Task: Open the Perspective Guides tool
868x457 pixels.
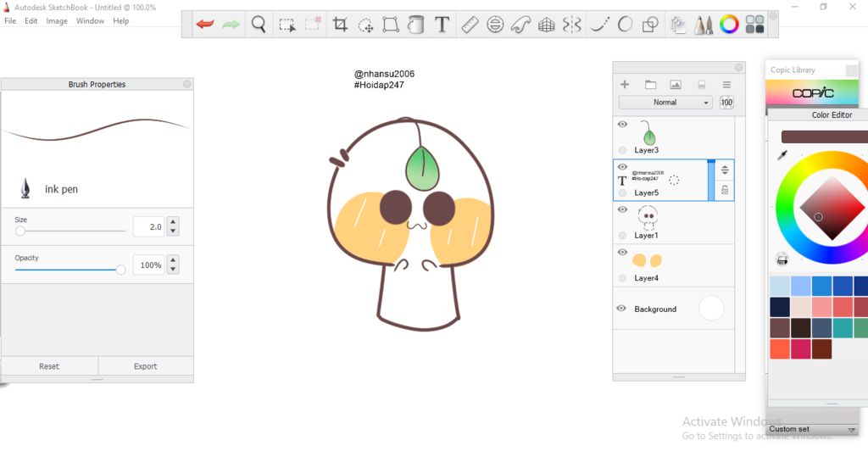Action: (547, 25)
